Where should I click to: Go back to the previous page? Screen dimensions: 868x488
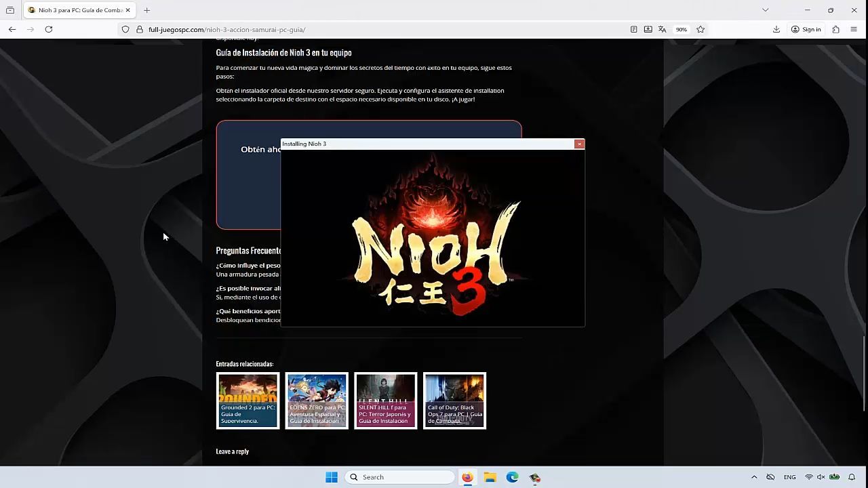click(x=12, y=29)
